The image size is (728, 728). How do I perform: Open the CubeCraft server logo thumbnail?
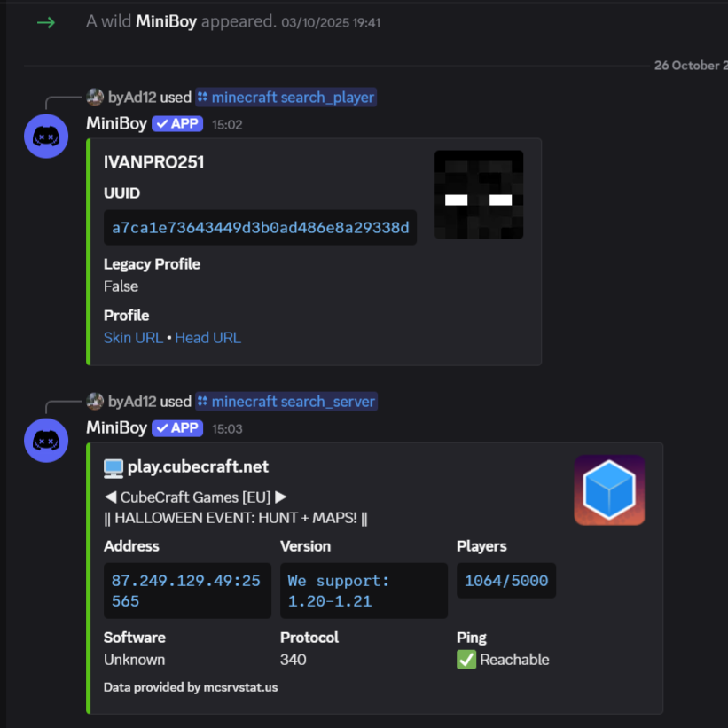tap(609, 489)
